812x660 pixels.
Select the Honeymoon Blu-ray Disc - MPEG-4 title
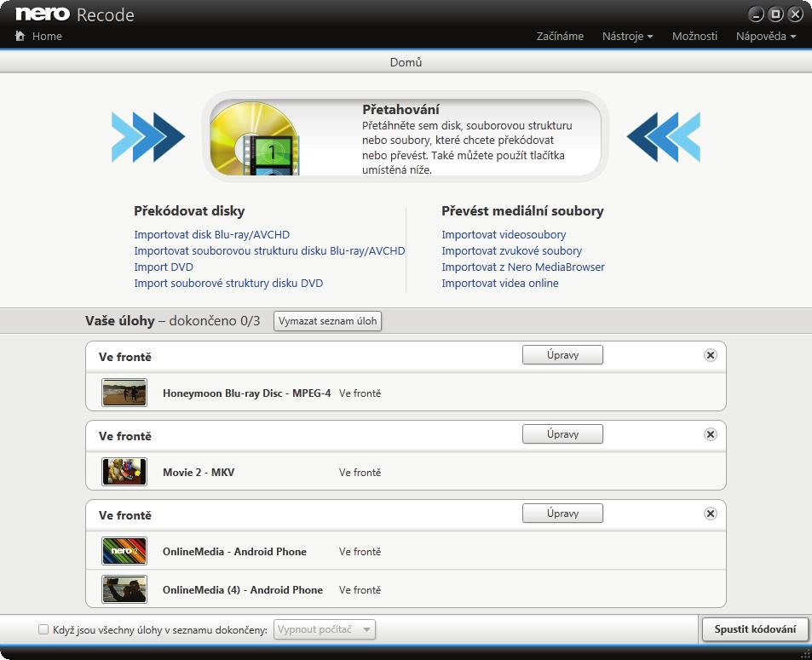tap(246, 393)
